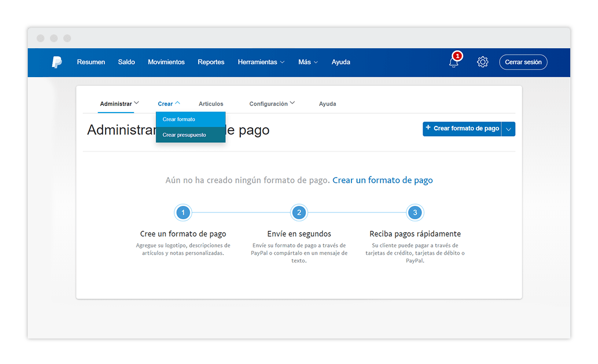Switch to the Artículos tab
This screenshot has width=598, height=364.
pyautogui.click(x=211, y=104)
